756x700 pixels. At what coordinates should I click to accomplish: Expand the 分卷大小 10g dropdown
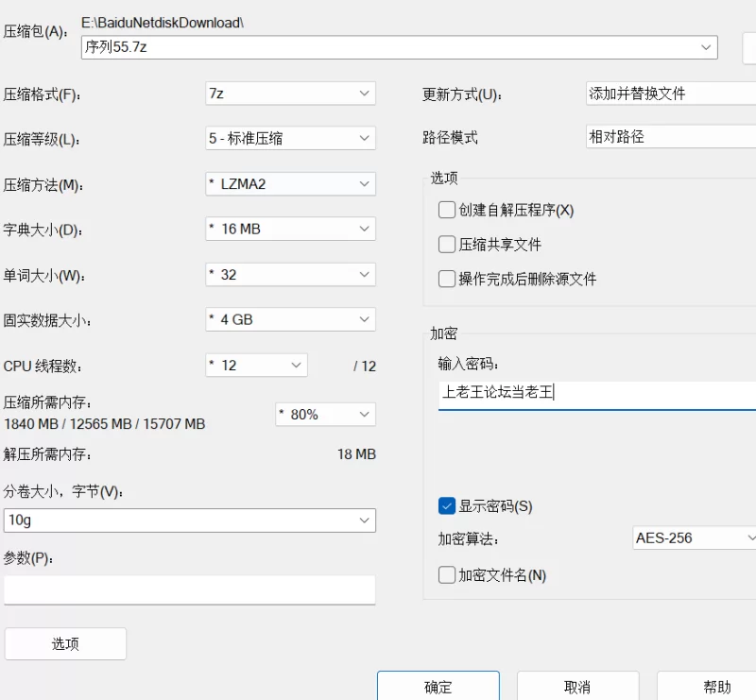[x=190, y=521]
